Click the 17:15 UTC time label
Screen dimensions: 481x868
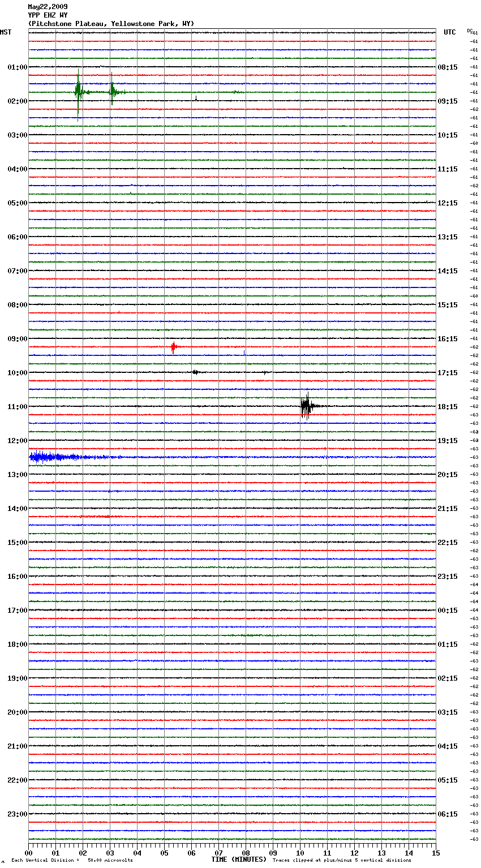point(448,373)
